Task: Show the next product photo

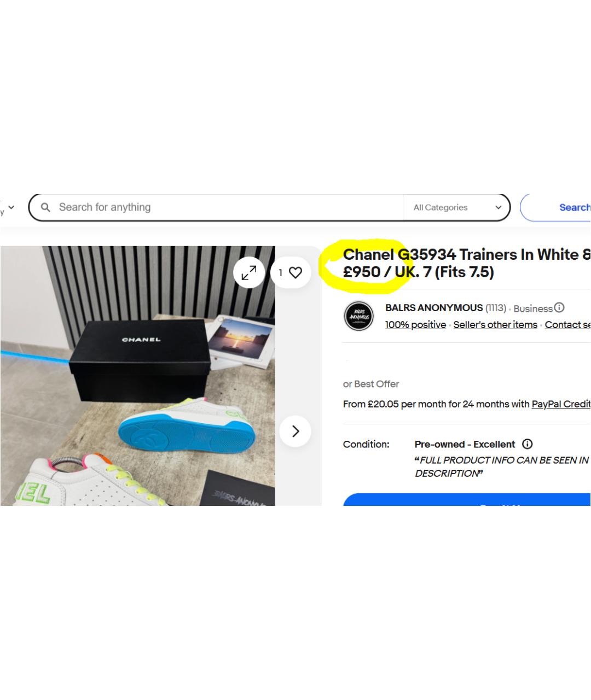Action: [x=296, y=431]
